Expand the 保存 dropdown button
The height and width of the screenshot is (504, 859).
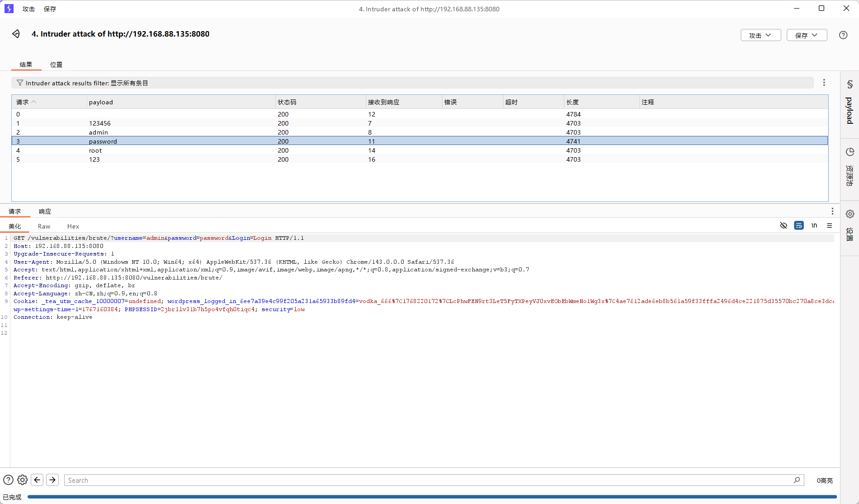(x=807, y=35)
